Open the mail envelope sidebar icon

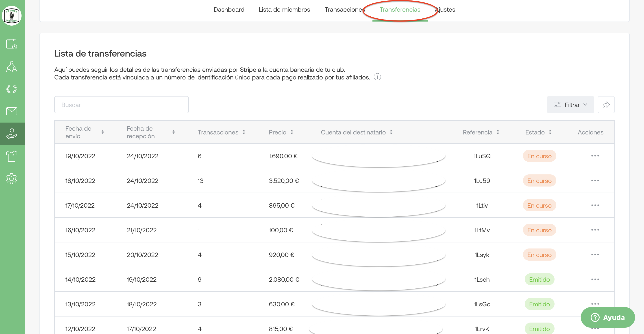pyautogui.click(x=11, y=111)
